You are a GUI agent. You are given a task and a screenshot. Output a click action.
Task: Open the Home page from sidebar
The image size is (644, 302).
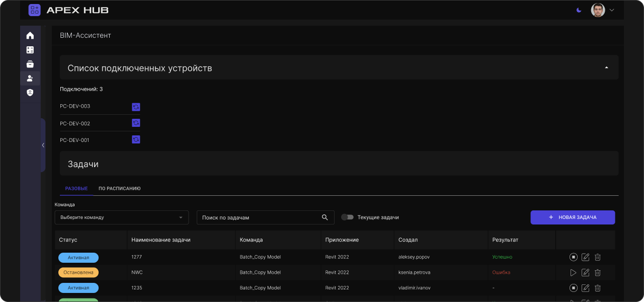(30, 35)
